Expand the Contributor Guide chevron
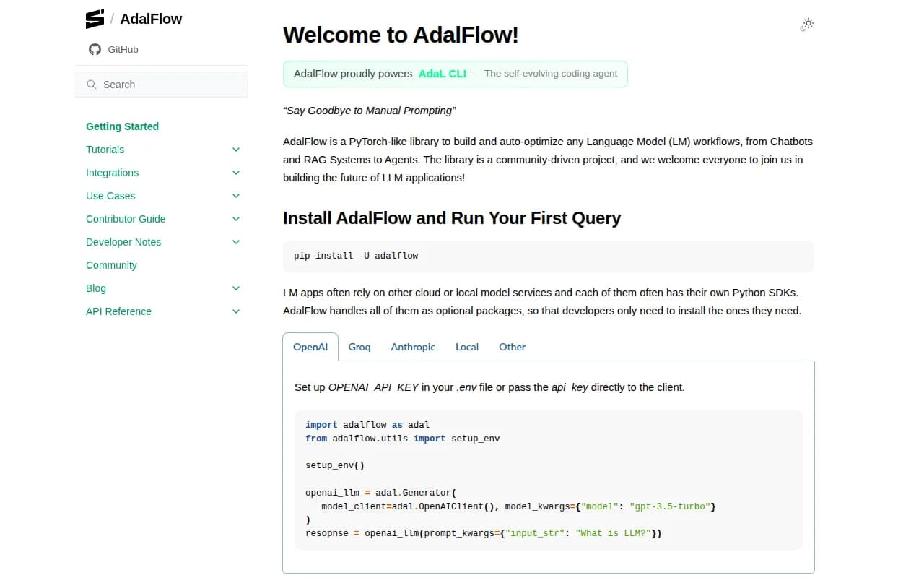The height and width of the screenshot is (578, 924). pos(236,219)
